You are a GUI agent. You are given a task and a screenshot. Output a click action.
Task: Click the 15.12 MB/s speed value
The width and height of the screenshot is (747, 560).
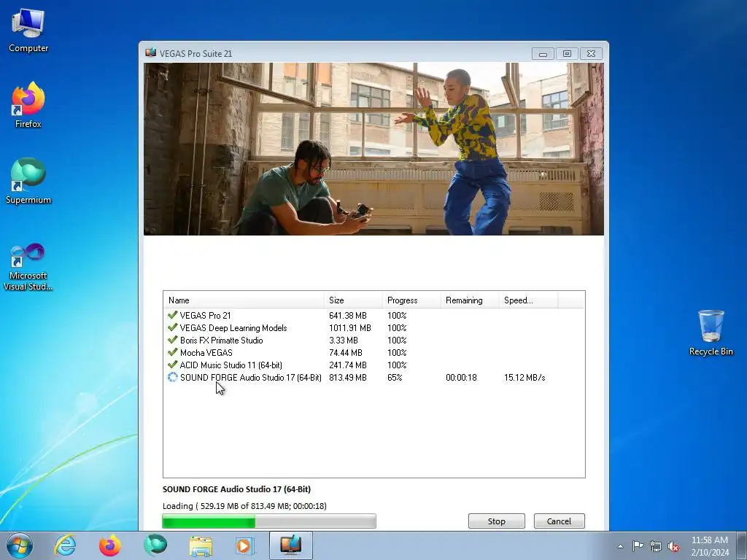pos(525,377)
